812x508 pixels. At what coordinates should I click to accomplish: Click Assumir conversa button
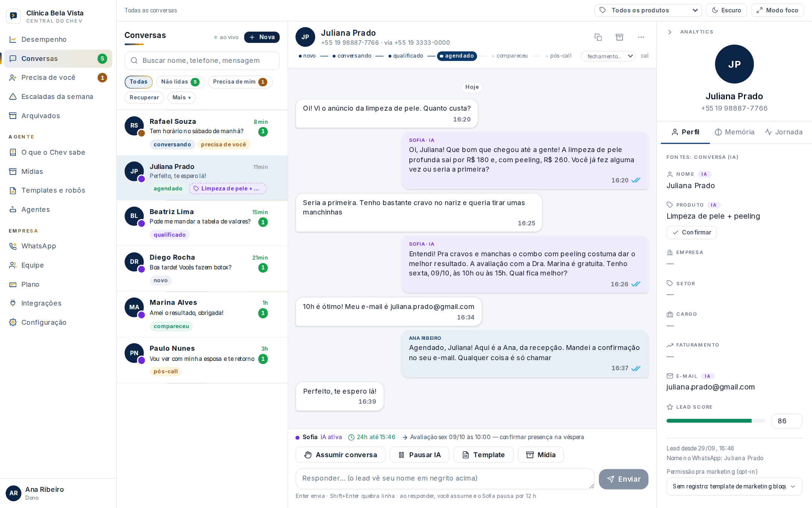(341, 455)
